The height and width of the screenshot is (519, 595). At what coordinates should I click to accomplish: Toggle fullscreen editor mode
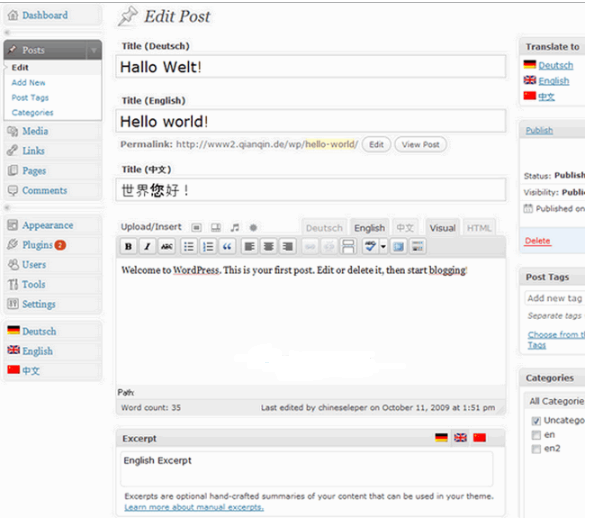coord(398,247)
